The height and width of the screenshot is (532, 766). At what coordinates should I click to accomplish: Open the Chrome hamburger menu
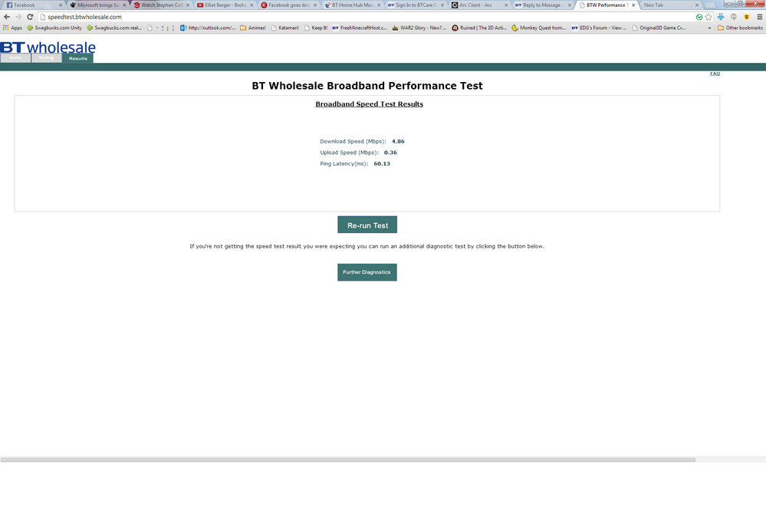[758, 16]
